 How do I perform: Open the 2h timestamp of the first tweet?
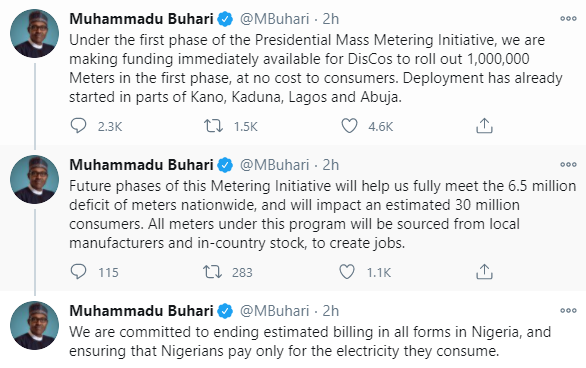click(x=331, y=19)
